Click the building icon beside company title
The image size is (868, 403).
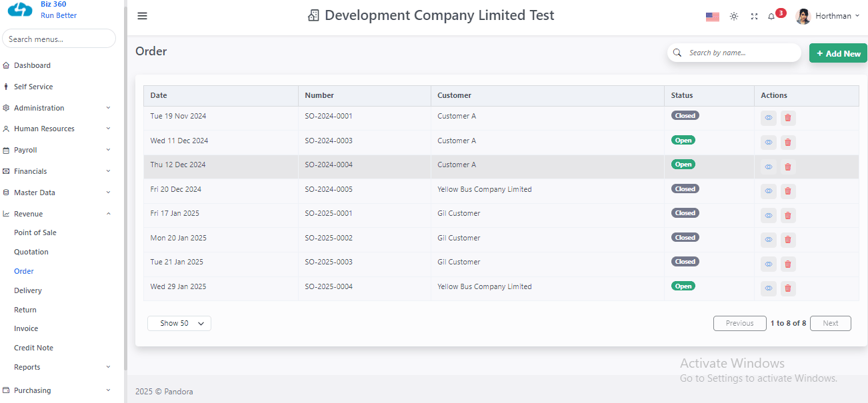pos(313,15)
